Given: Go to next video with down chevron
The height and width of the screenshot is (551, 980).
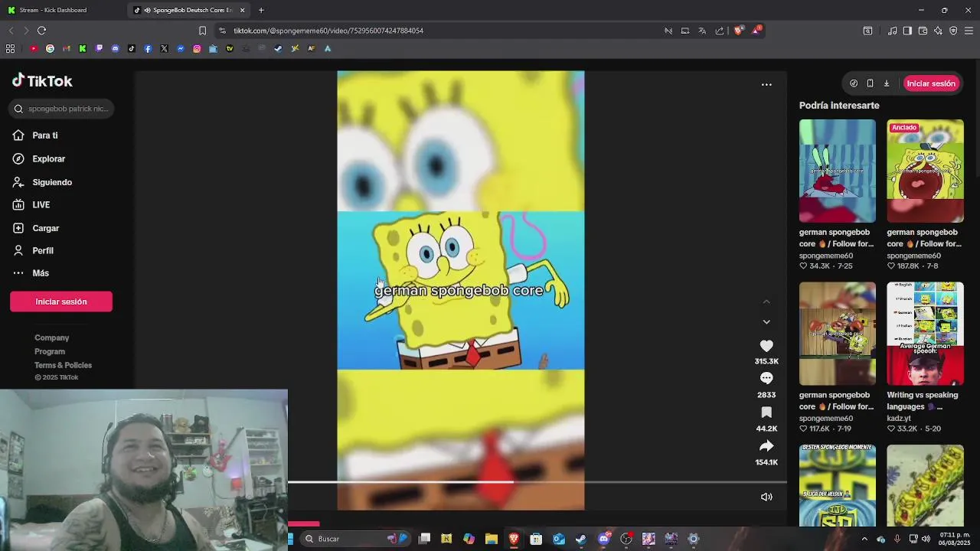Looking at the screenshot, I should (x=766, y=322).
